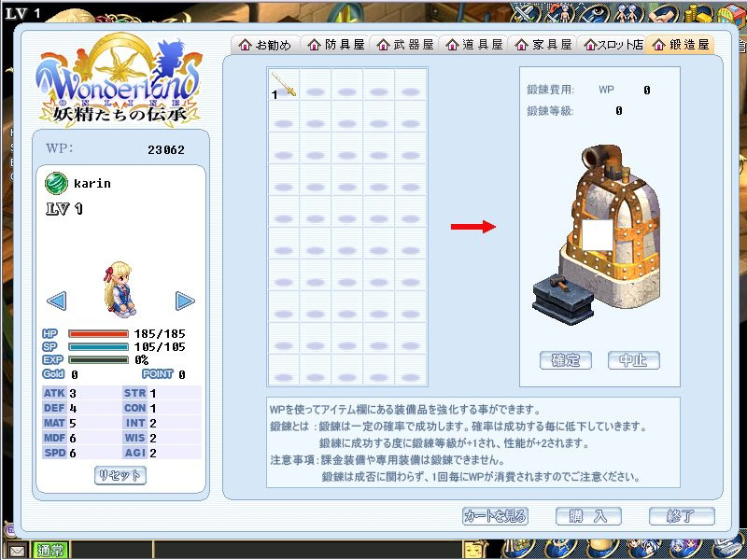Show next character with right arrow
Viewport: 747px width, 560px height.
[x=185, y=301]
